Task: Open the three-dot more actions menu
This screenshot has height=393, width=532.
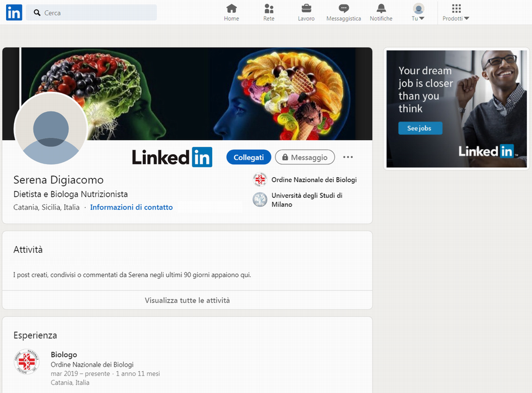Action: click(348, 157)
